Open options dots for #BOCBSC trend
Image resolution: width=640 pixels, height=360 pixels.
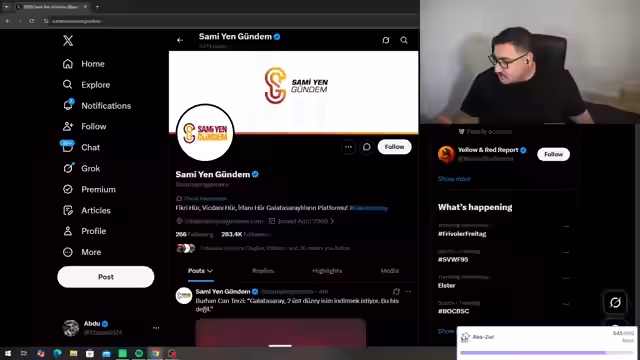(566, 304)
